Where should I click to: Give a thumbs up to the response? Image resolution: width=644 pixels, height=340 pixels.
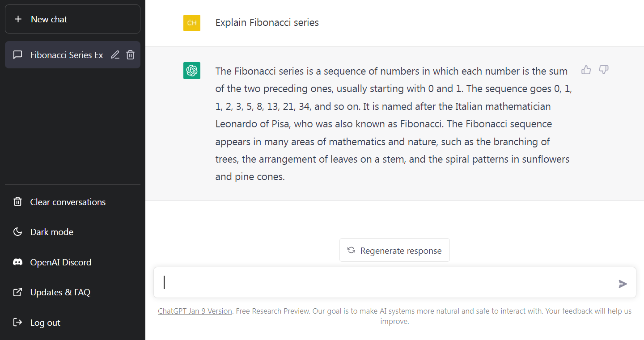coord(586,70)
